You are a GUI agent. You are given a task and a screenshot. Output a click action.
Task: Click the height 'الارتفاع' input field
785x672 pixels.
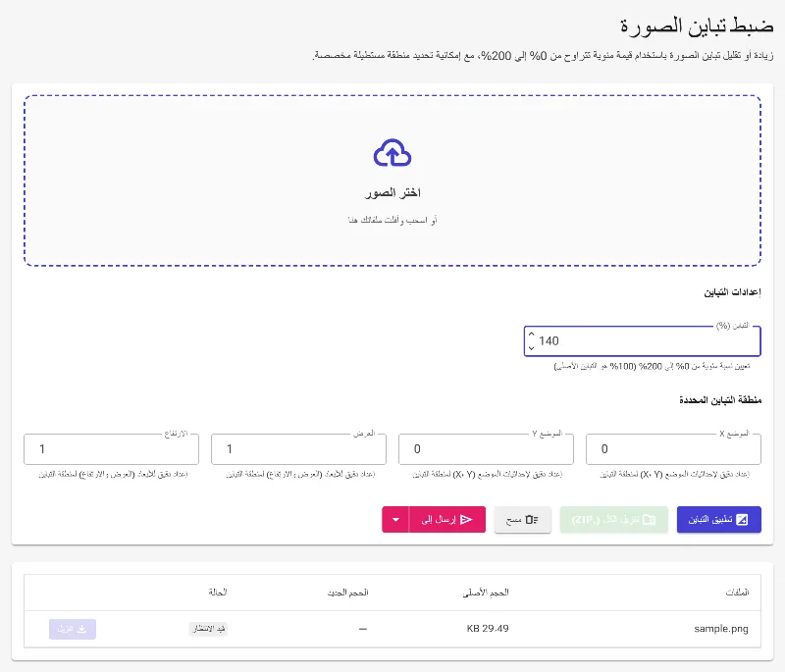111,449
